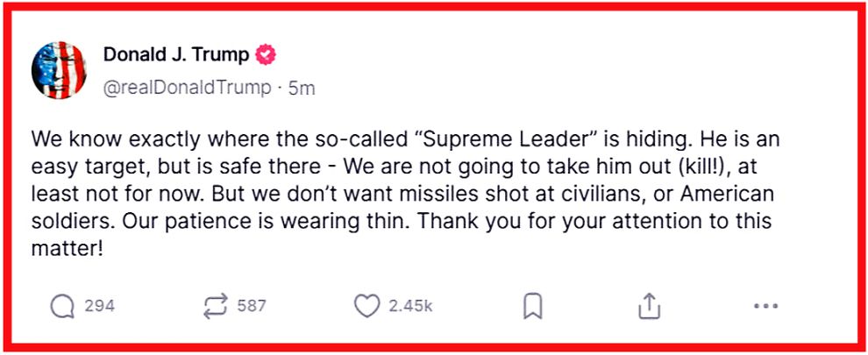This screenshot has height=355, width=868.
Task: Open the Donald J. Trump display name
Action: click(175, 55)
